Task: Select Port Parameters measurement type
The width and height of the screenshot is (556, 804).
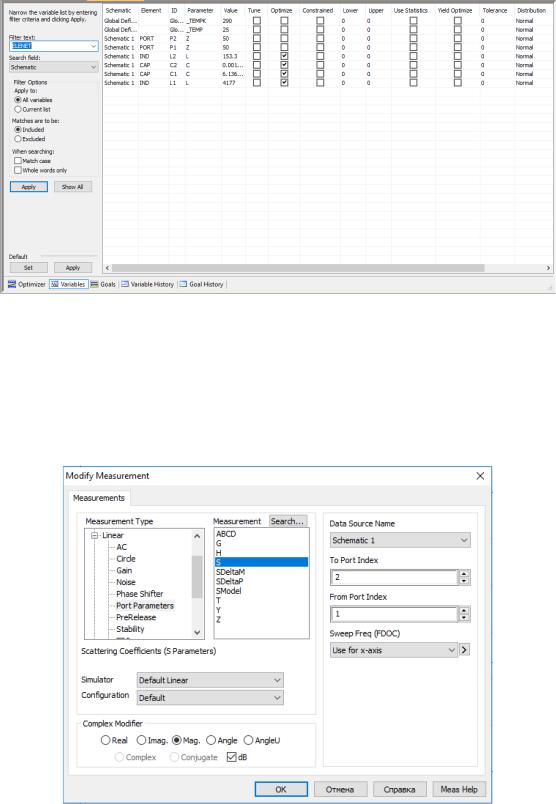Action: click(x=145, y=606)
